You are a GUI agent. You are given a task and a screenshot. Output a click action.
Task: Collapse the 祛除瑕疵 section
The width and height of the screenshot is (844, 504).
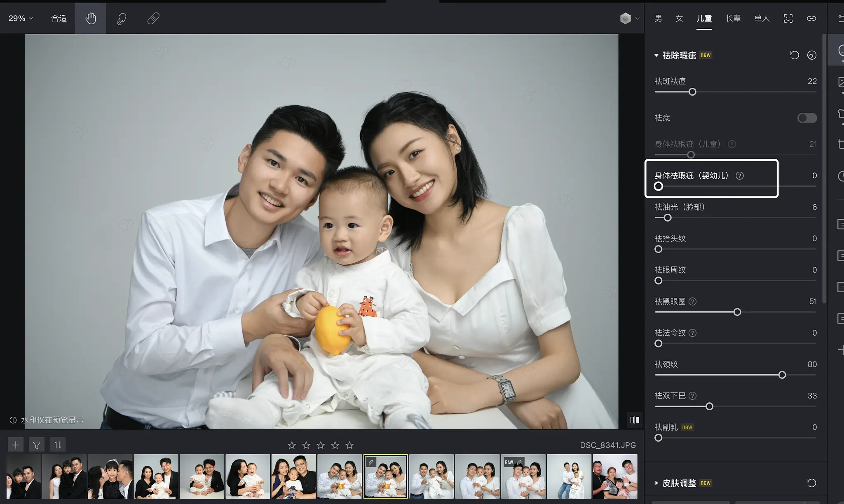(656, 55)
